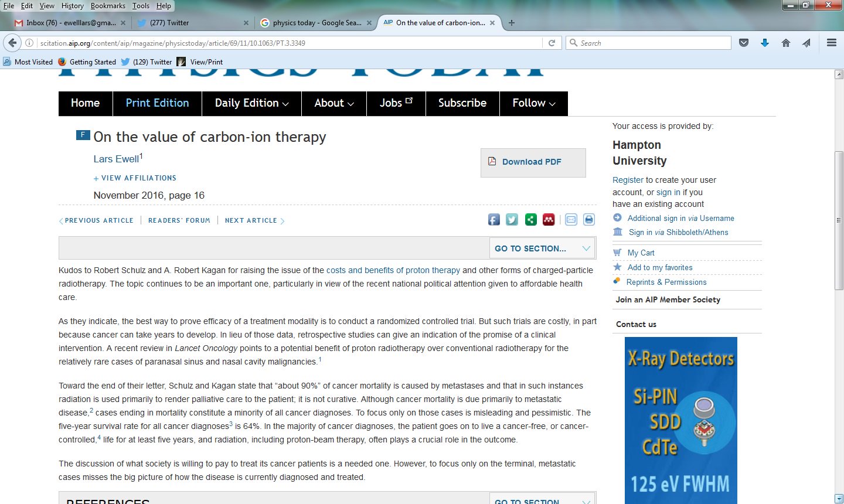Click Register to create a user account

coord(628,180)
